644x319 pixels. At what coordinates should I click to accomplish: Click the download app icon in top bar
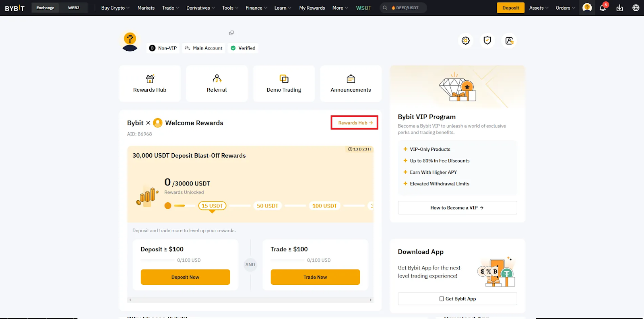619,8
